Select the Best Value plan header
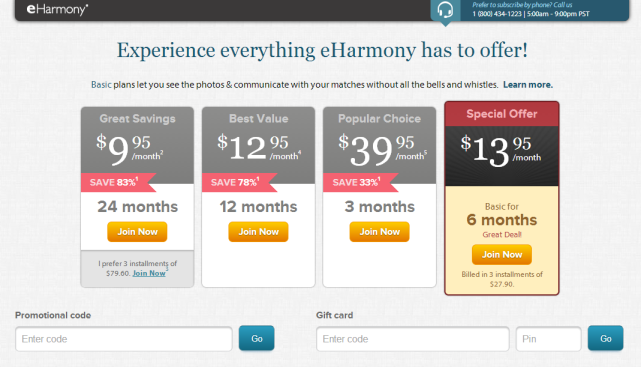The width and height of the screenshot is (641, 367). click(x=258, y=119)
